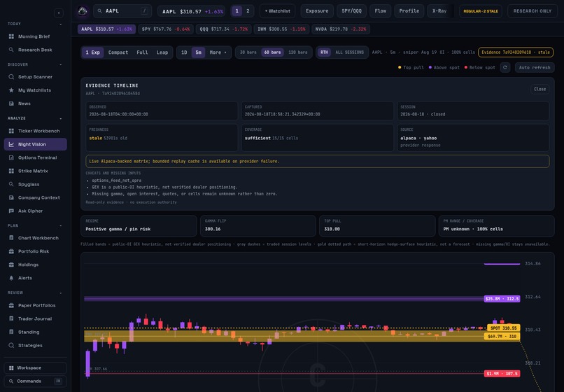
Task: Click the Portfolio Risk briefcase icon
Action: pos(11,251)
